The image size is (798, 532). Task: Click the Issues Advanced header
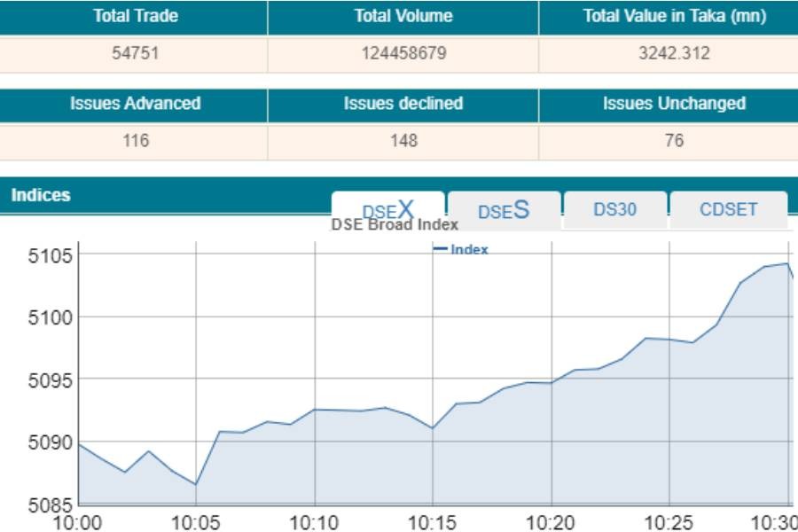[x=135, y=104]
